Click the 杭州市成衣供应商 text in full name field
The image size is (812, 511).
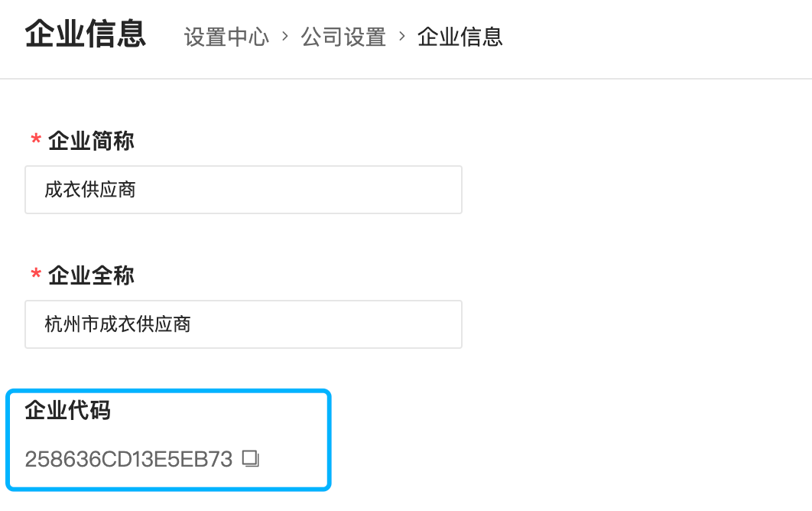[118, 324]
